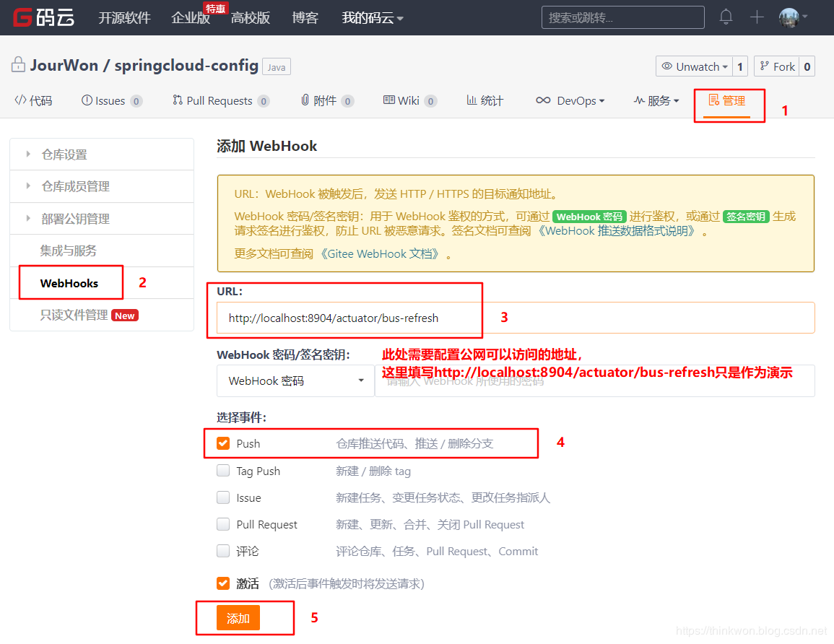Open the Issues tab

click(110, 101)
